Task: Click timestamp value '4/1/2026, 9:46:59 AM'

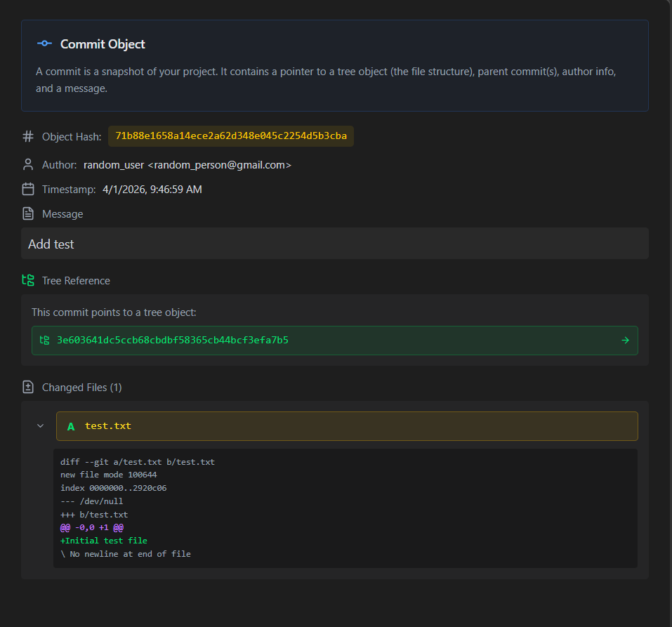Action: pos(152,190)
